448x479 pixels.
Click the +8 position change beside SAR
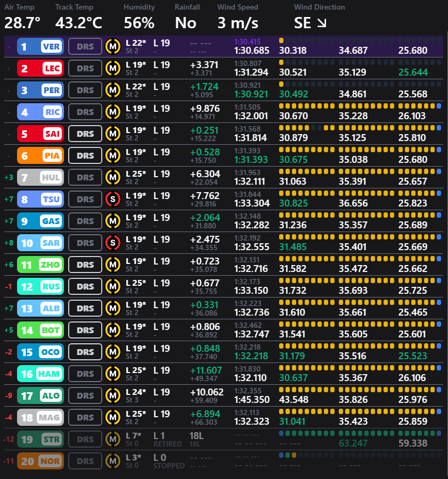tap(9, 243)
